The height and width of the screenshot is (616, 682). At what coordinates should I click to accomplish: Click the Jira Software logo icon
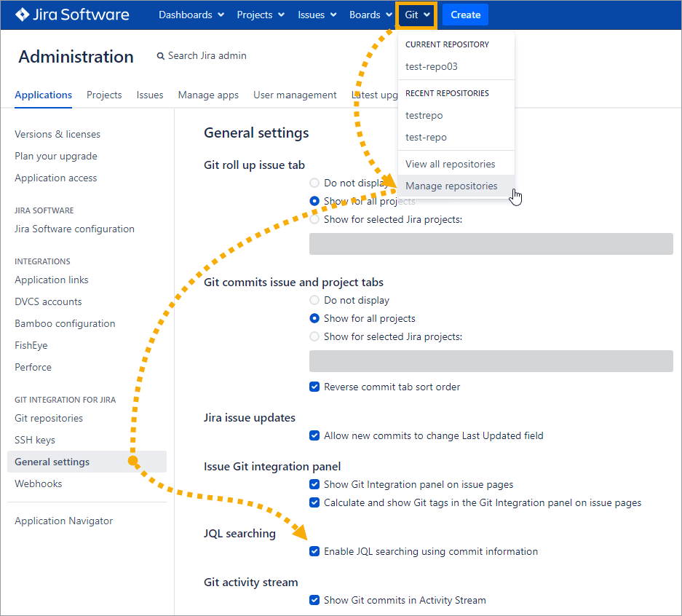[23, 15]
